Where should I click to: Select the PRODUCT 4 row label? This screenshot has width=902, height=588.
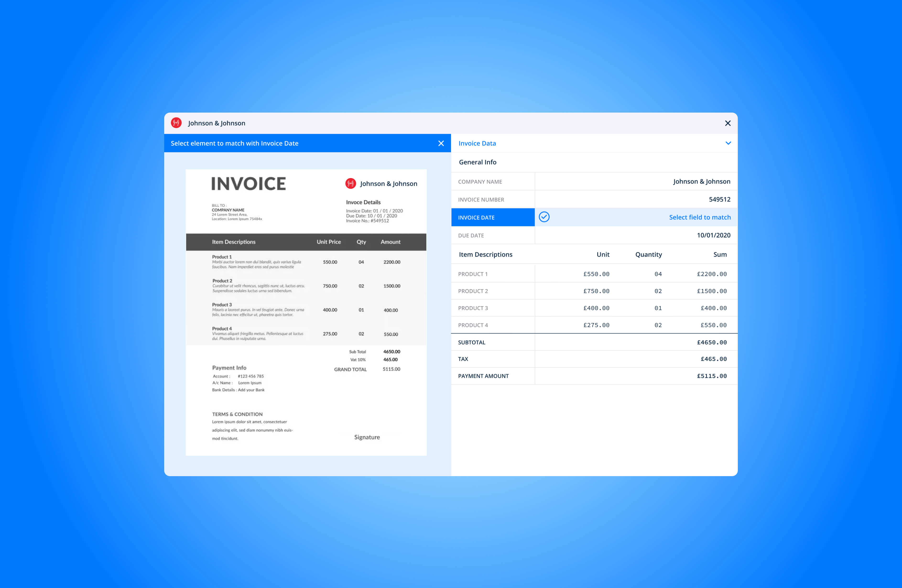(x=473, y=325)
